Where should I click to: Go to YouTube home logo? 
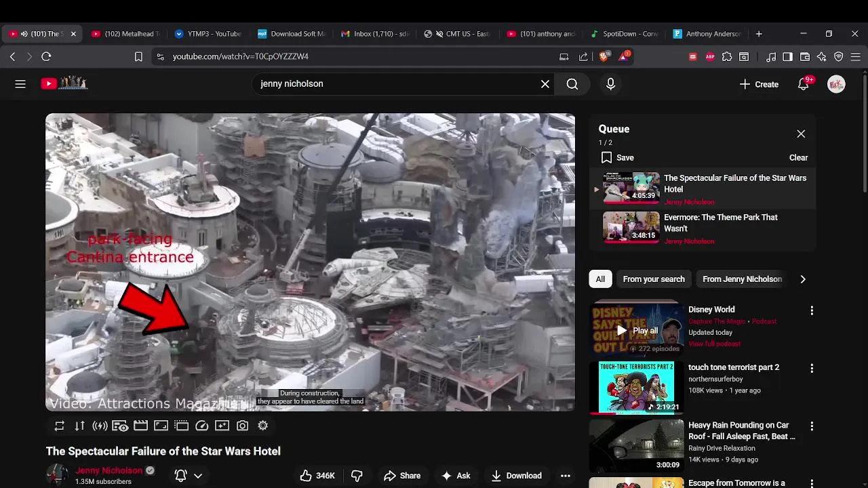click(64, 83)
